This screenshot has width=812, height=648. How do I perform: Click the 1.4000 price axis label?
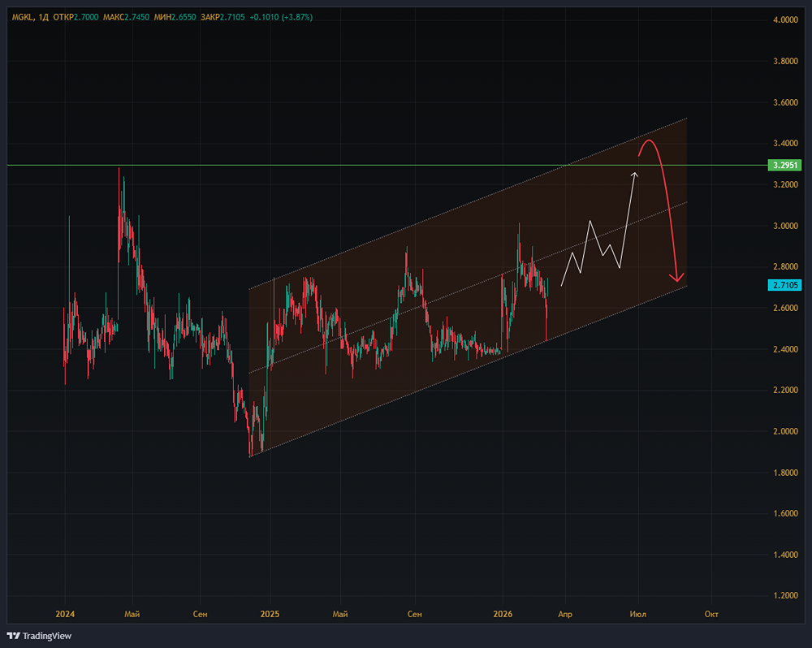[x=785, y=555]
